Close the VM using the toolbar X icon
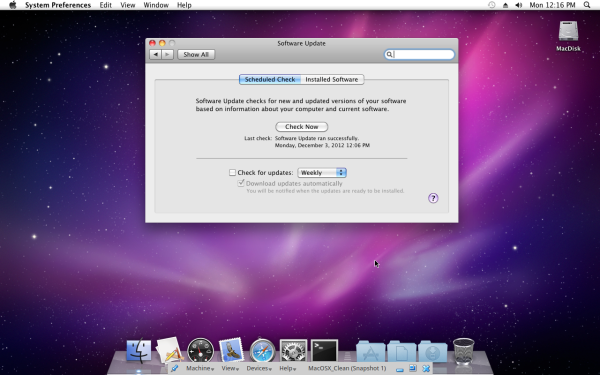Screen dimensions: 600x375 click(x=426, y=368)
